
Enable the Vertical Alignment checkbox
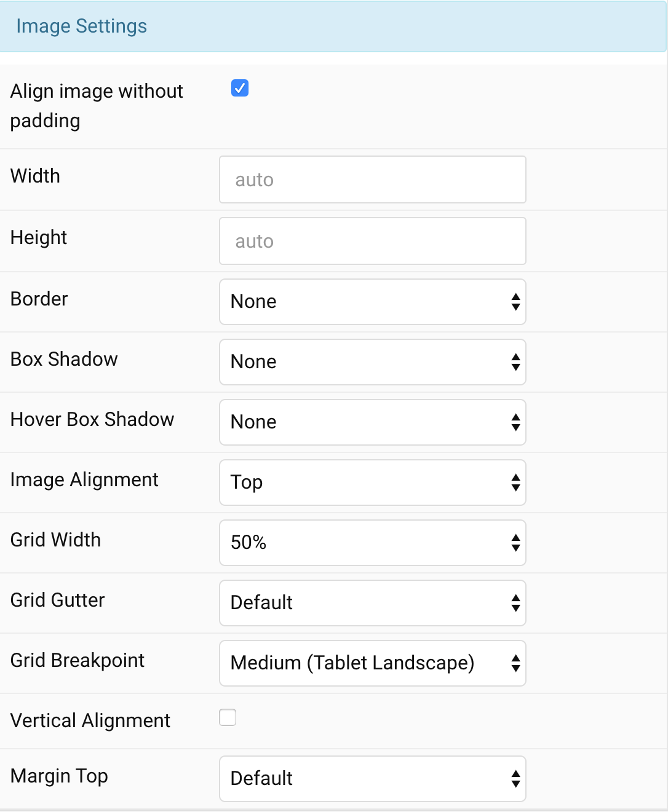228,717
